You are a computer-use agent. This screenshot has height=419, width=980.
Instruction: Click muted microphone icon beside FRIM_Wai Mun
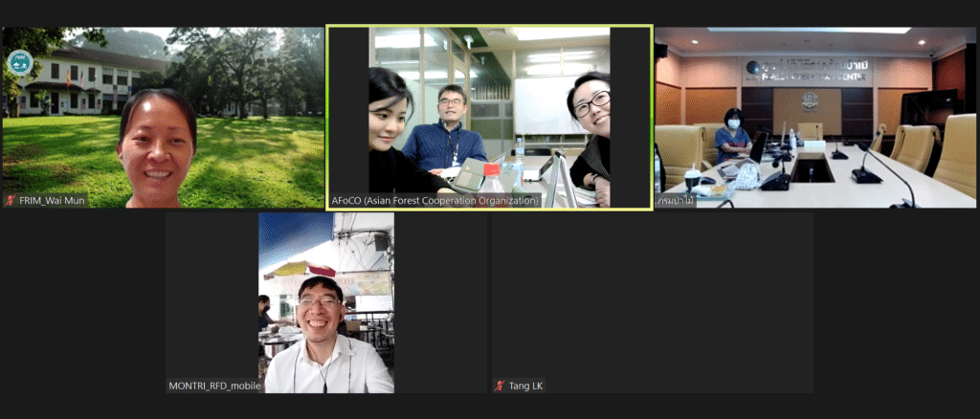(x=11, y=201)
